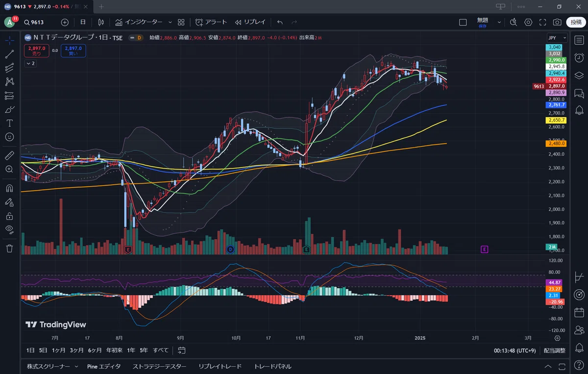Take a chart snapshot with camera
The height and width of the screenshot is (374, 588).
557,22
